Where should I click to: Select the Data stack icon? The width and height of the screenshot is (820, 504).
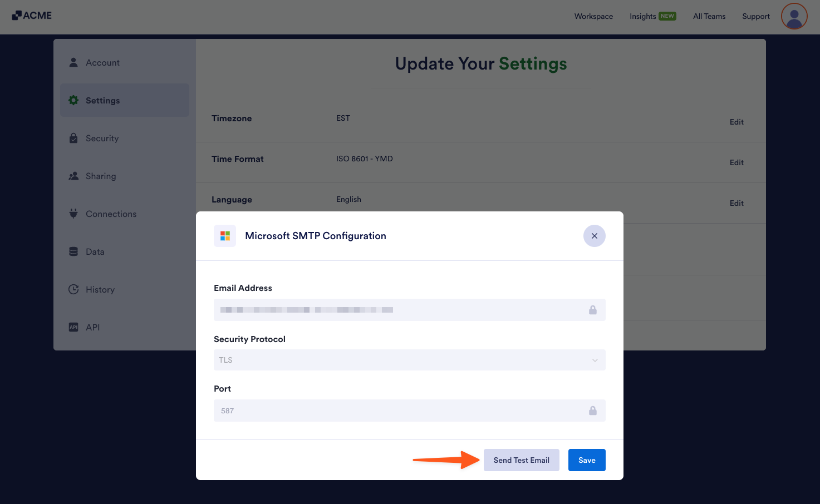click(74, 251)
